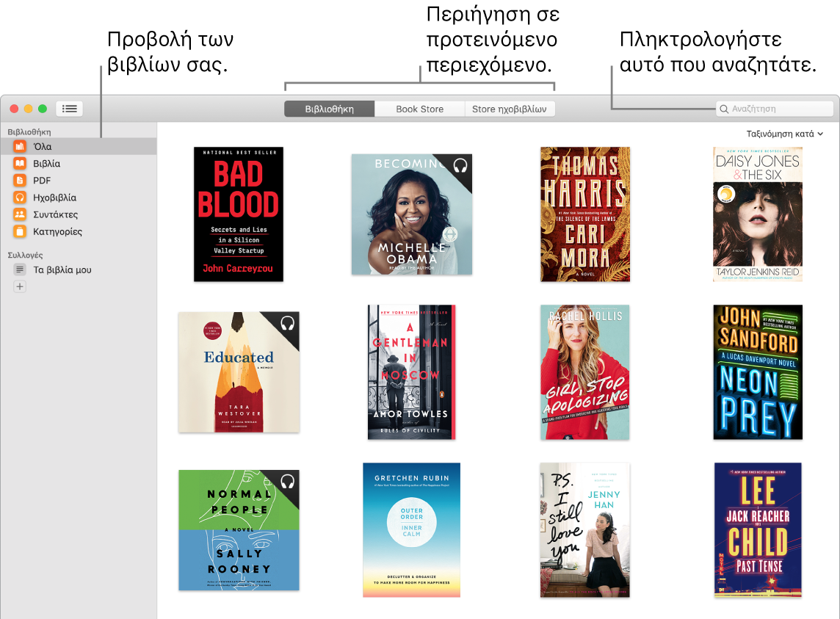Open the Educated audiobook cover
The image size is (840, 619).
[x=239, y=372]
